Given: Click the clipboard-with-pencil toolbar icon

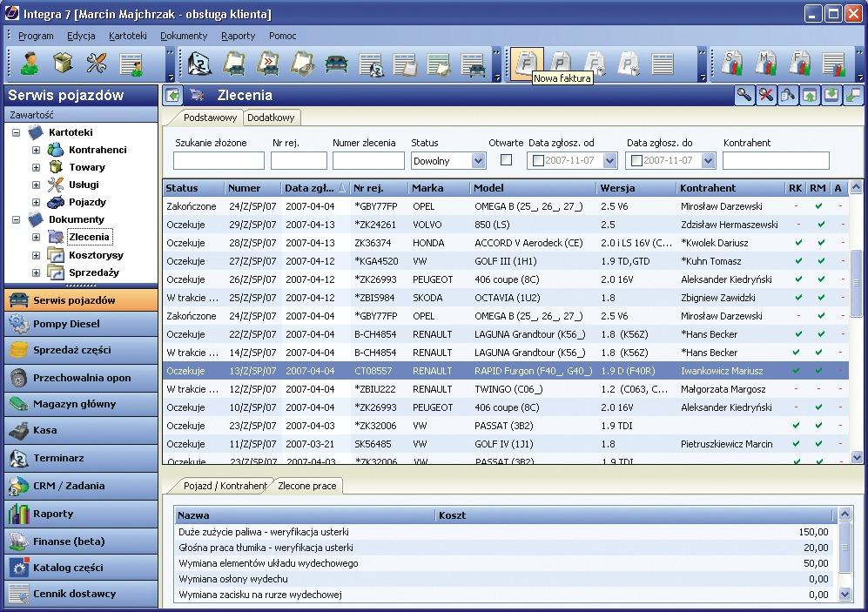Looking at the screenshot, I should [x=302, y=64].
